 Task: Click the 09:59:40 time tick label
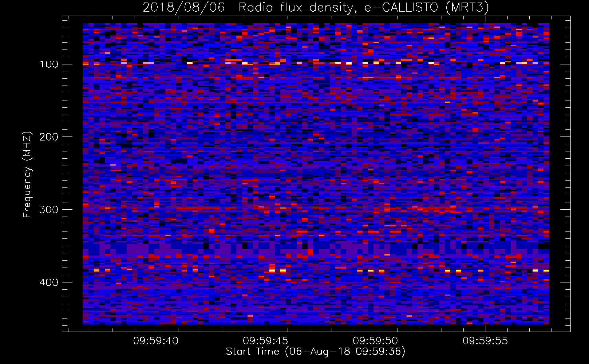[156, 341]
